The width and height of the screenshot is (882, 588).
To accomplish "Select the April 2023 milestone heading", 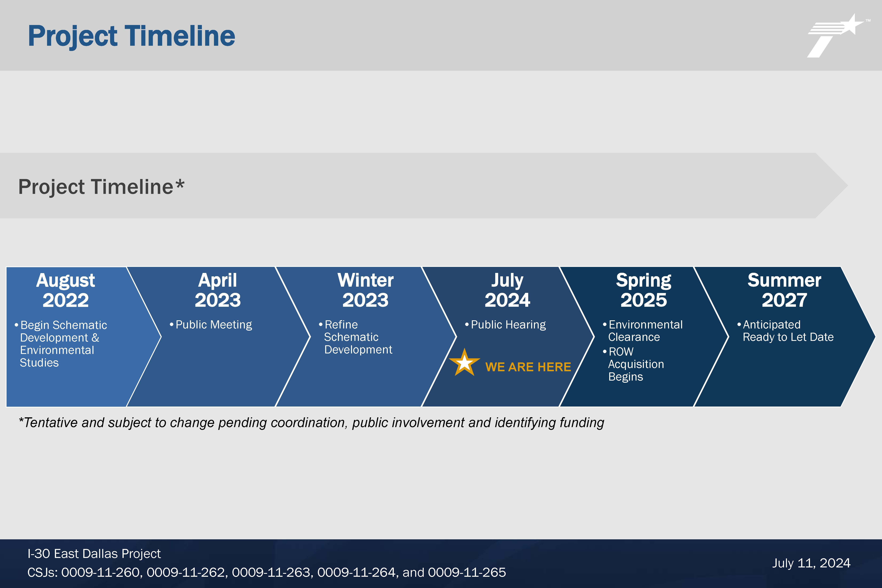I will coord(218,290).
